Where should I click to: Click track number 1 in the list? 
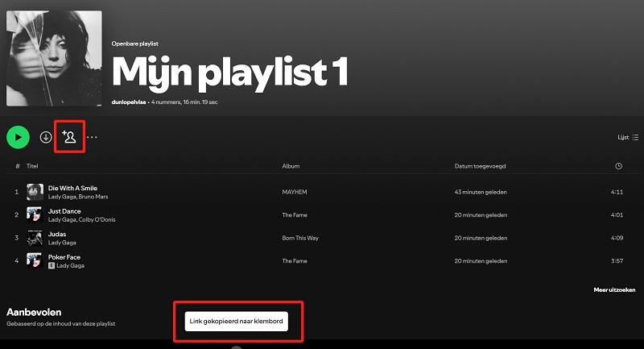coord(16,192)
